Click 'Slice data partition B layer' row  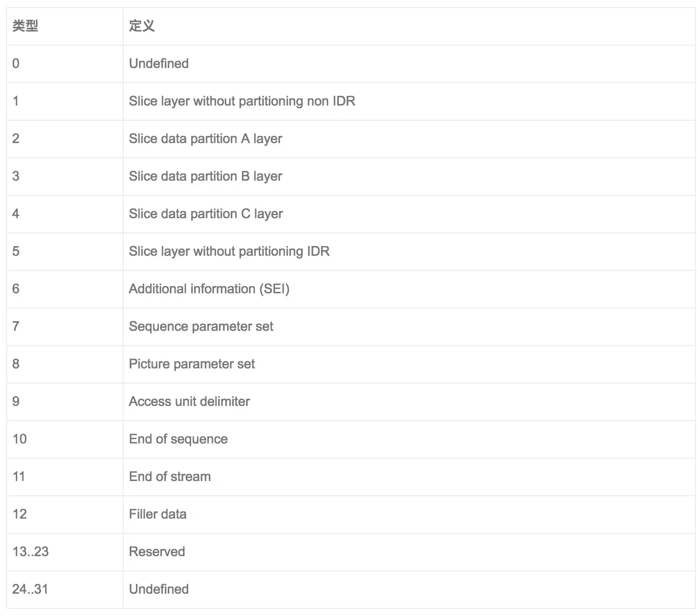[351, 177]
